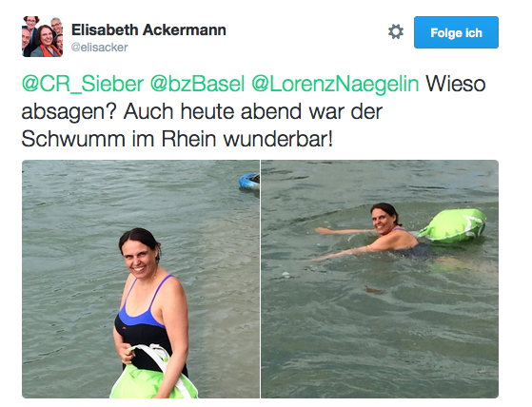The image size is (532, 407).
Task: Open the @elisacker handle link
Action: [x=99, y=48]
